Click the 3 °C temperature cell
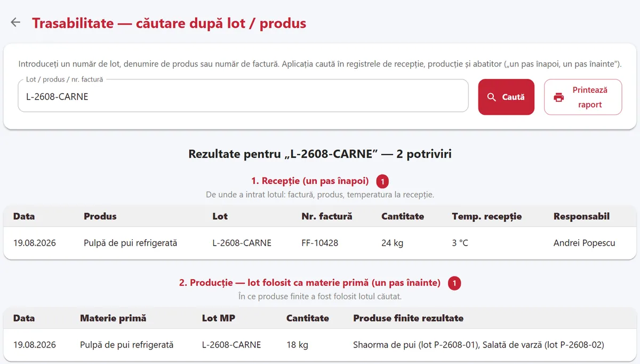 click(460, 243)
